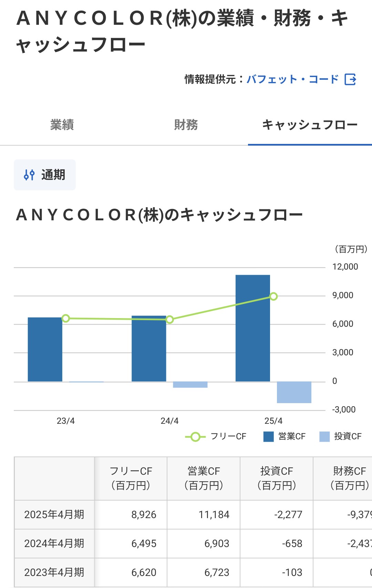Click the 23/4 operating CF bar

click(45, 349)
